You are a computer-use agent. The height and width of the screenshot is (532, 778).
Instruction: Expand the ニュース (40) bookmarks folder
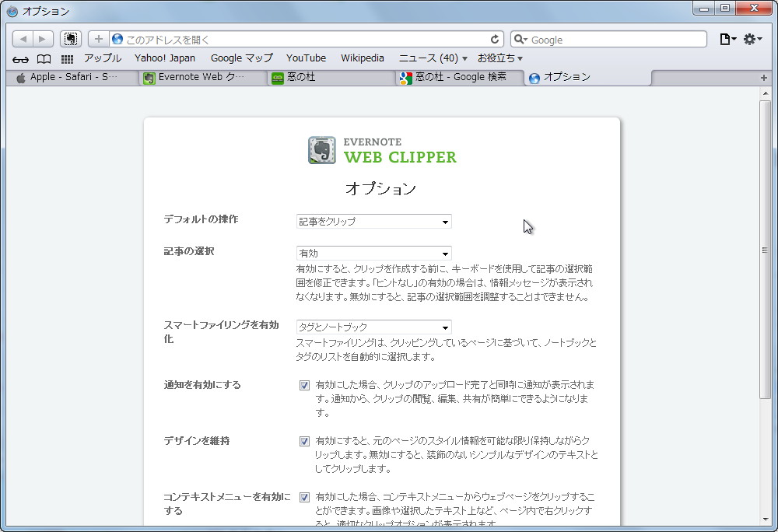pos(433,58)
